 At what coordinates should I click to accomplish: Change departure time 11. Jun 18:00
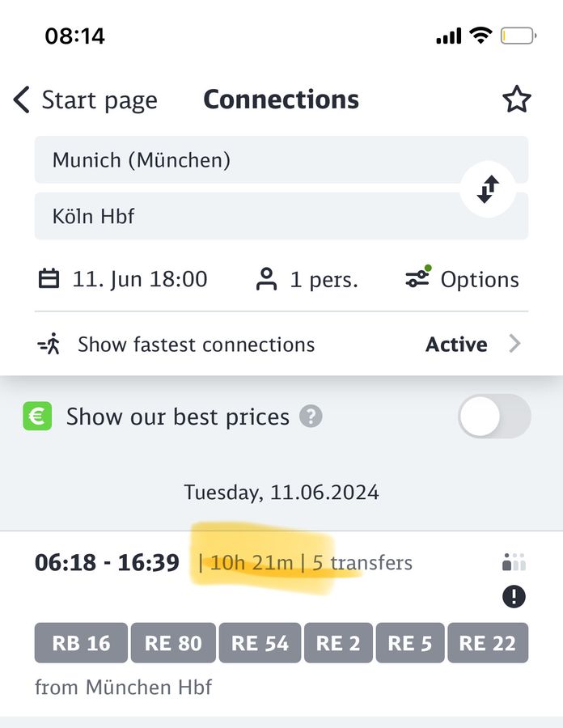click(139, 279)
